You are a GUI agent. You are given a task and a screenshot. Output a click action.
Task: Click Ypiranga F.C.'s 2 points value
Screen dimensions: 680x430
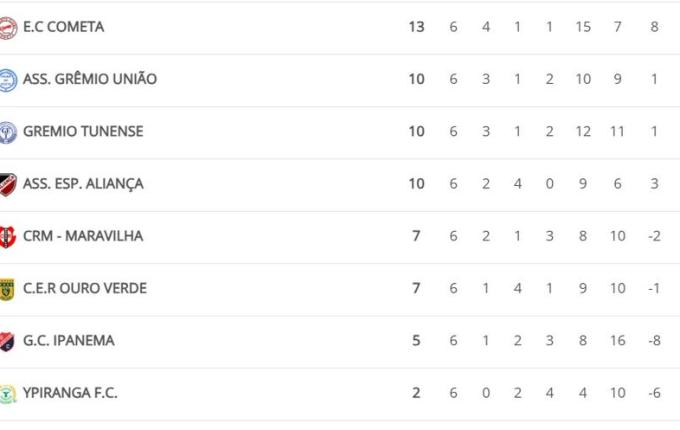[x=416, y=393]
